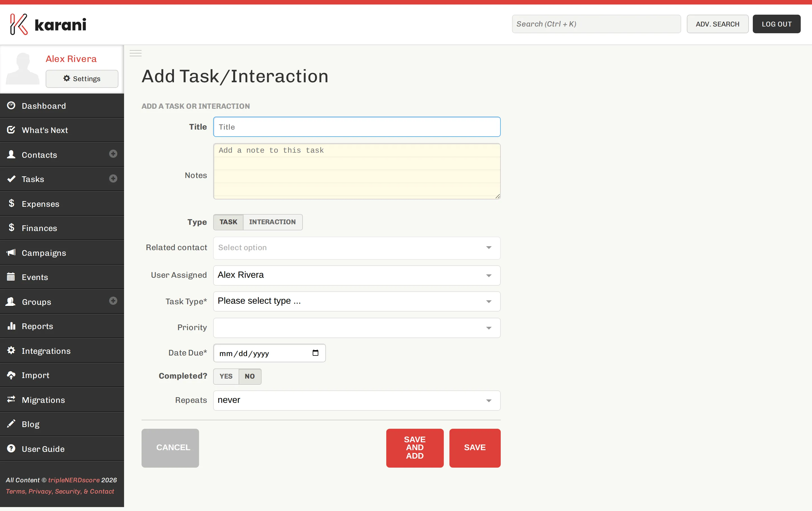The image size is (812, 511).
Task: Select INTERACTION as the type
Action: (x=272, y=222)
